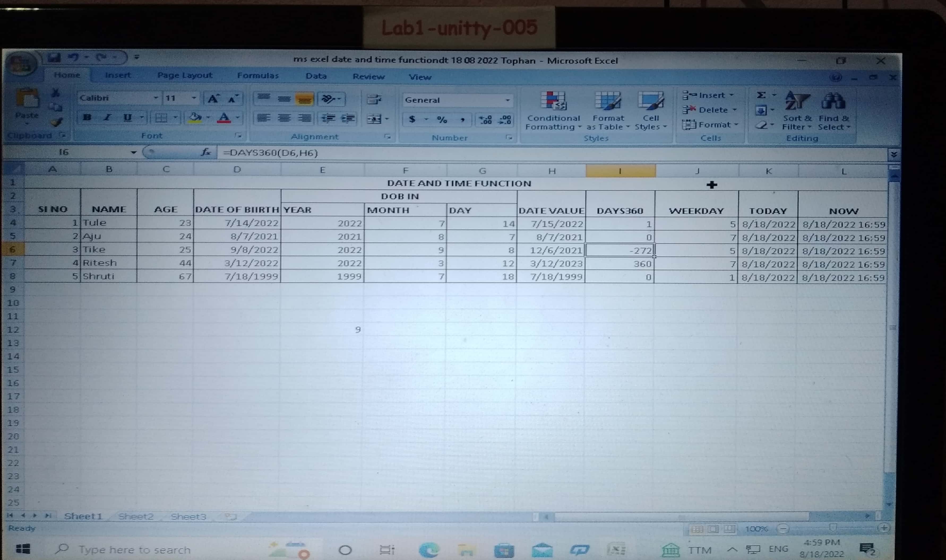Expand the Name Box dropdown arrow
The width and height of the screenshot is (946, 560).
pos(133,152)
